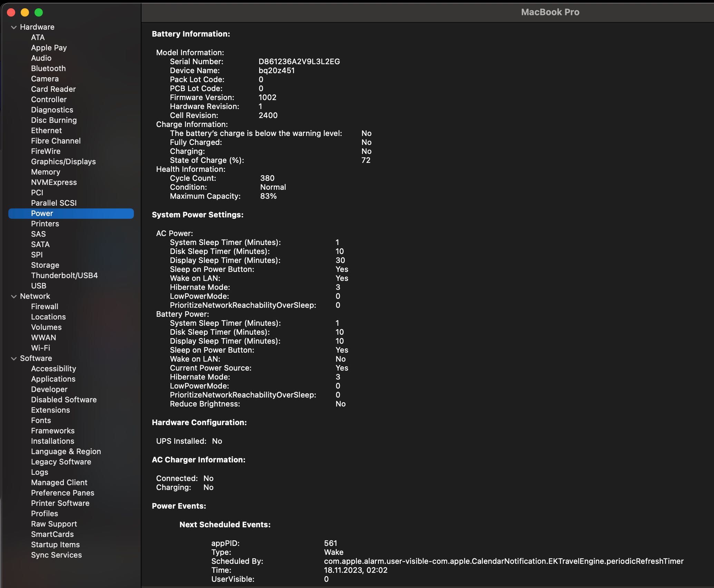Open Accessibility under Software
714x588 pixels.
point(53,369)
